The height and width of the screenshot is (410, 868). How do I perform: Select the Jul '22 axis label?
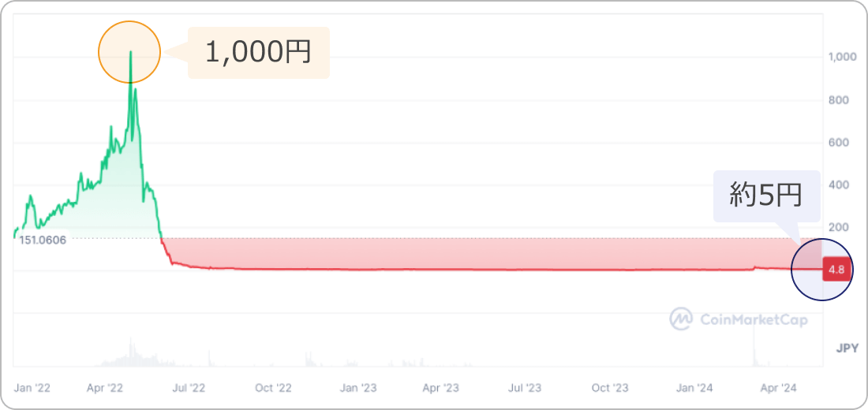[189, 388]
